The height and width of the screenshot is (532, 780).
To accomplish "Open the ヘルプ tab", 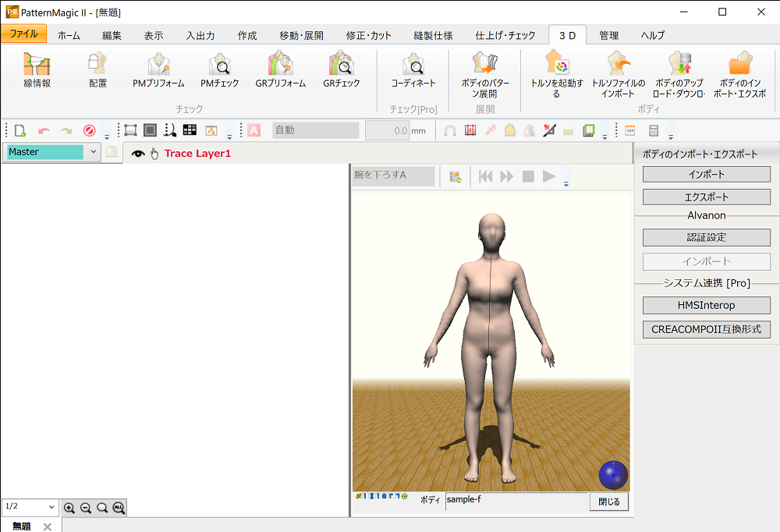I will 653,35.
